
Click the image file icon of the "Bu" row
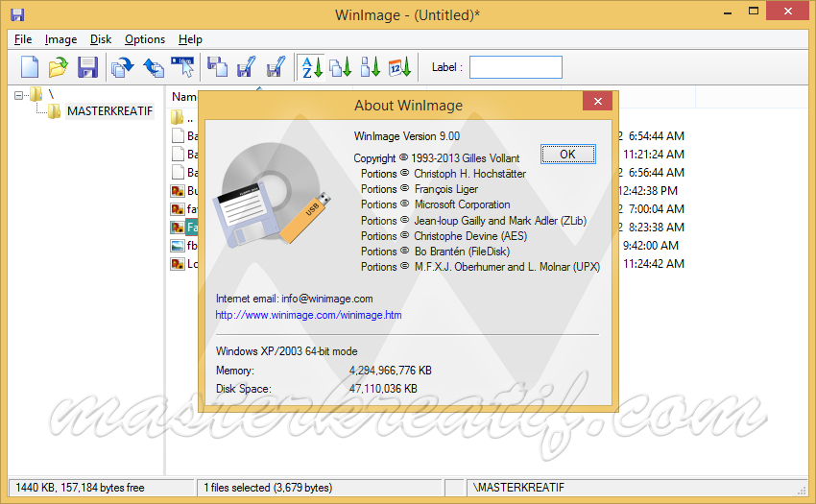click(x=178, y=191)
